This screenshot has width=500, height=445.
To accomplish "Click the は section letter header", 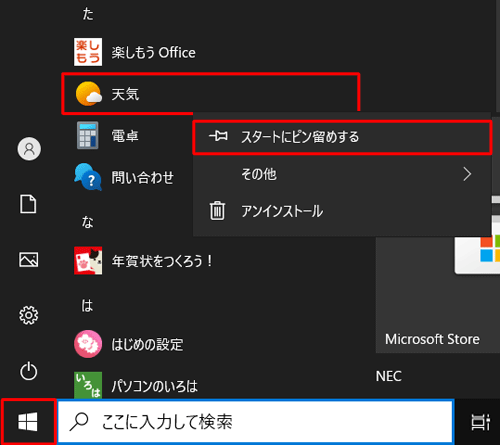I will (87, 305).
